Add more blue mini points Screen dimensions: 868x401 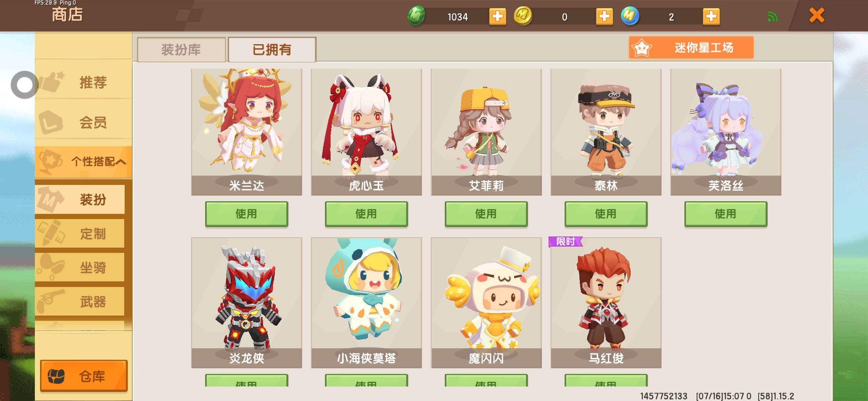pyautogui.click(x=711, y=16)
